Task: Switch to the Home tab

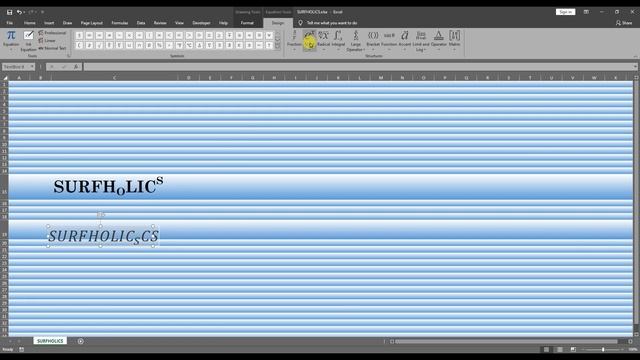Action: [x=29, y=23]
